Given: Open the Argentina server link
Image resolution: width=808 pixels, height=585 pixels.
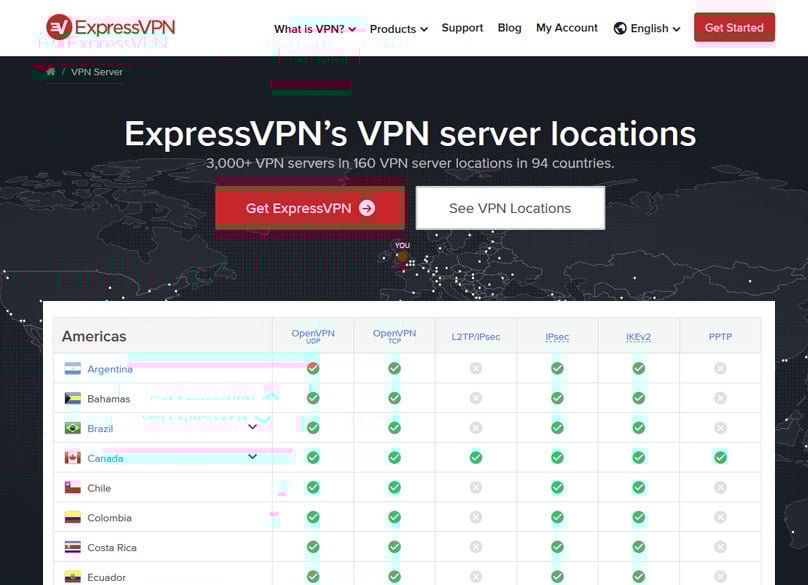Looking at the screenshot, I should pyautogui.click(x=110, y=369).
